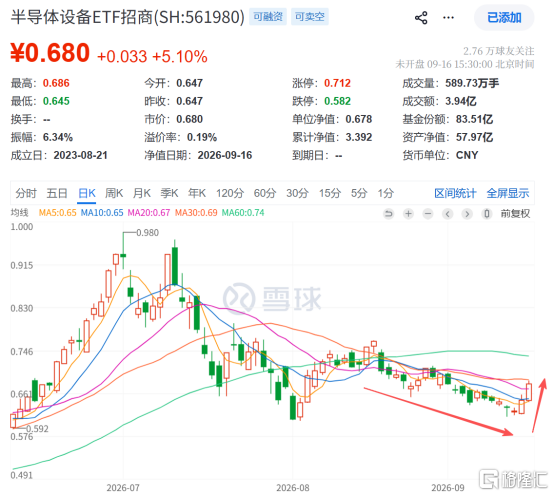Click the 0.980 high price marker
This screenshot has height=496, width=554.
pos(147,233)
